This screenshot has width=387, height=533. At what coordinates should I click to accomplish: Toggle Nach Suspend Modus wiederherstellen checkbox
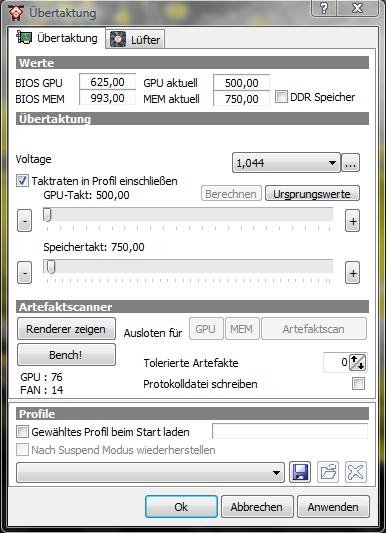pos(22,450)
